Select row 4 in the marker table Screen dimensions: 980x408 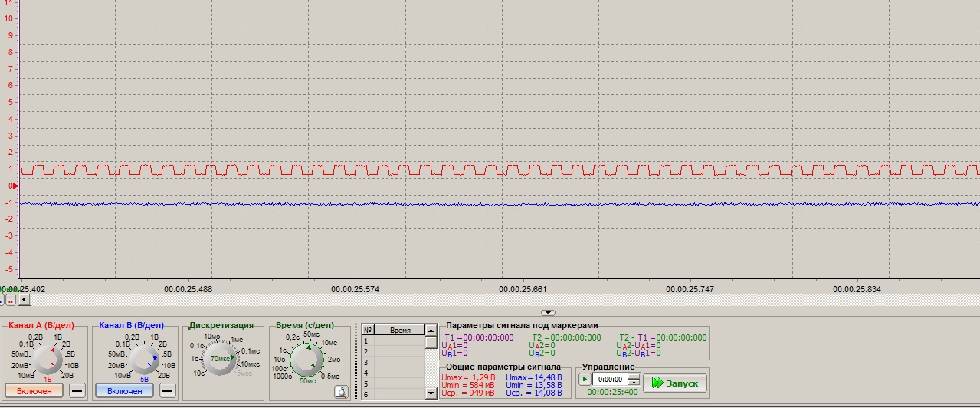click(393, 373)
